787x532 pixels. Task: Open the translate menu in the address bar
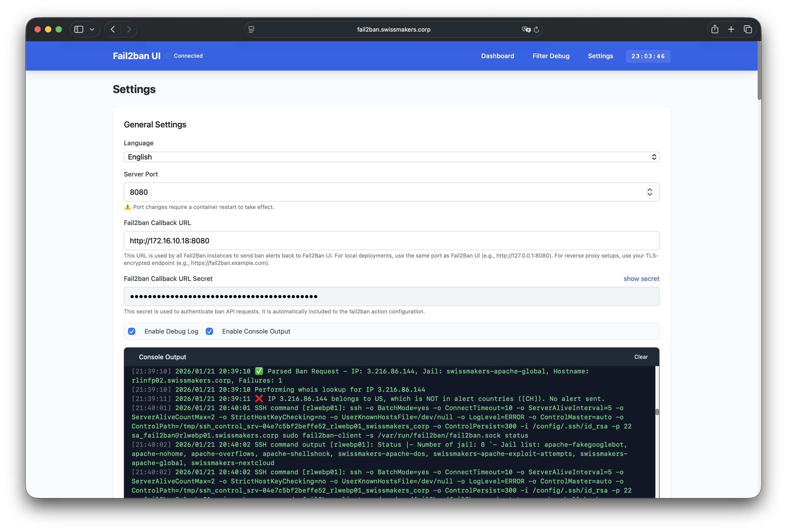tap(526, 30)
